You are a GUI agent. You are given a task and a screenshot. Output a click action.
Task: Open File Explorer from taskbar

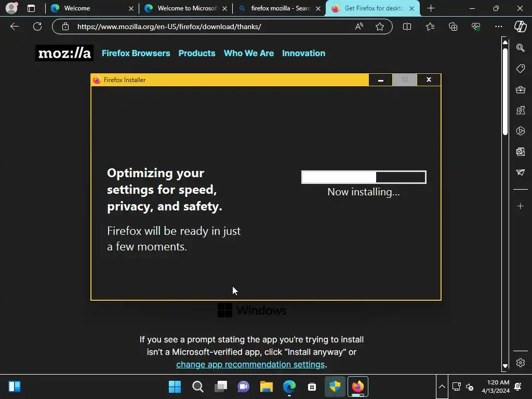click(267, 387)
